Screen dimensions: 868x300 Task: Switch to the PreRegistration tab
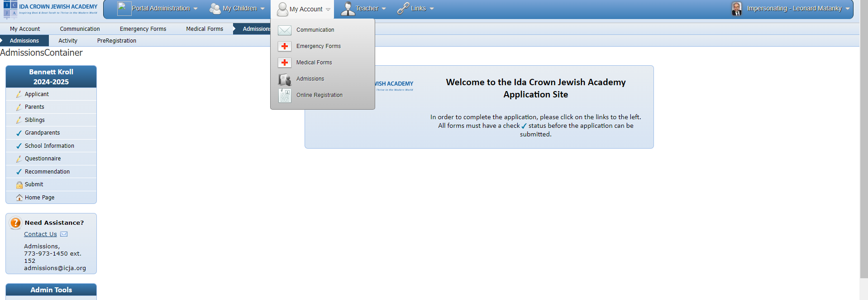point(117,41)
